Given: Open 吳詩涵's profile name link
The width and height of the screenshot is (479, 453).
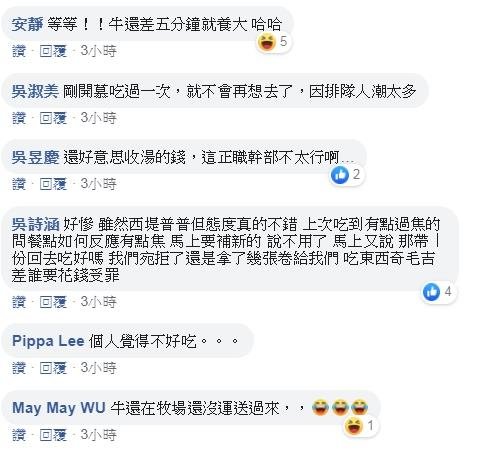Looking at the screenshot, I should coord(35,224).
